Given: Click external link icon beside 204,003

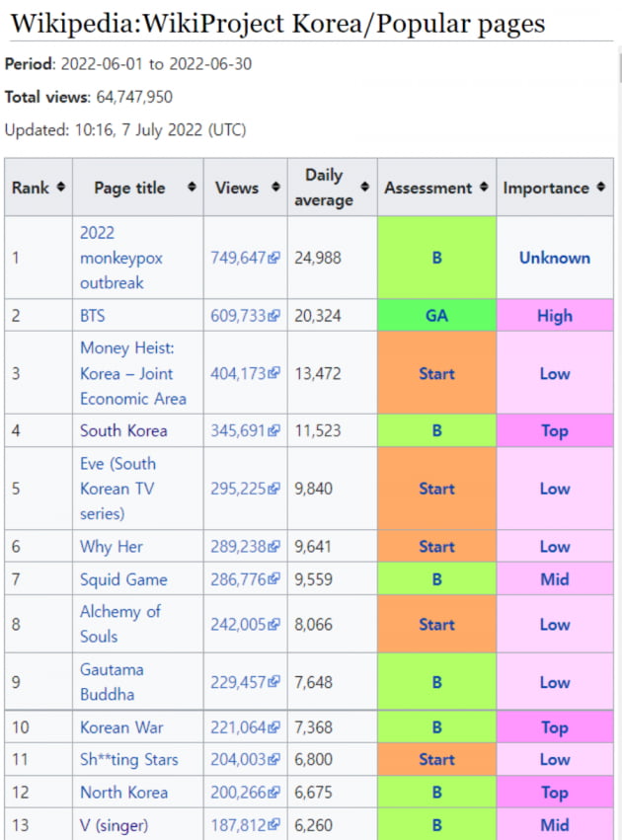Looking at the screenshot, I should coord(273,759).
